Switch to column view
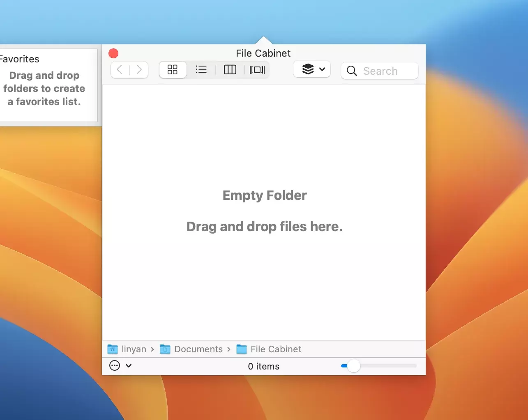Screen dimensions: 528x420 [x=230, y=70]
